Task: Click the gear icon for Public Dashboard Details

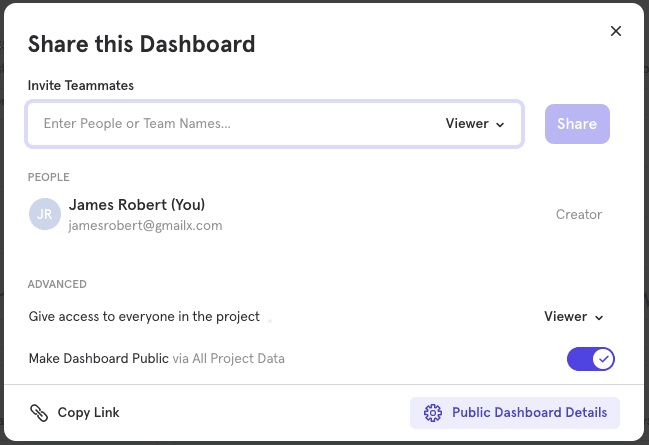Action: click(x=433, y=413)
